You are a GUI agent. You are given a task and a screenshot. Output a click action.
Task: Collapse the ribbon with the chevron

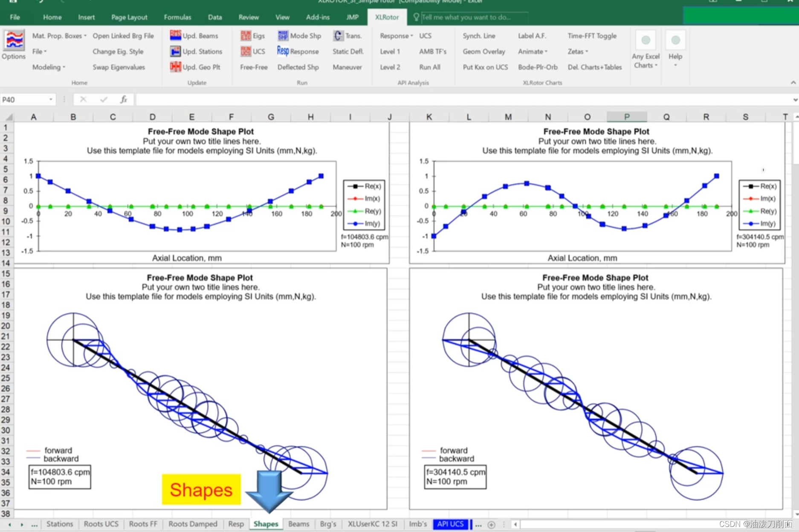coord(793,82)
